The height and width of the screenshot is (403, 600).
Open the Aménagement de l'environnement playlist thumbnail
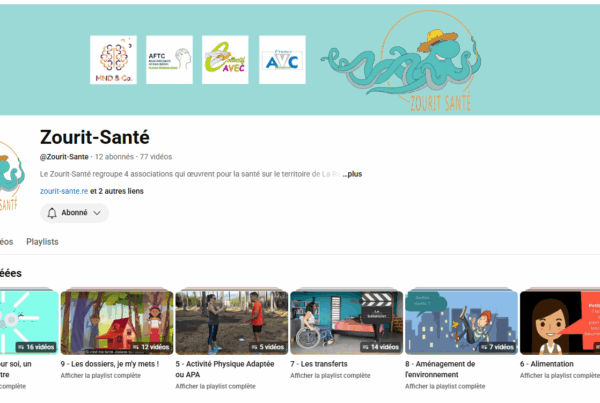click(x=461, y=322)
